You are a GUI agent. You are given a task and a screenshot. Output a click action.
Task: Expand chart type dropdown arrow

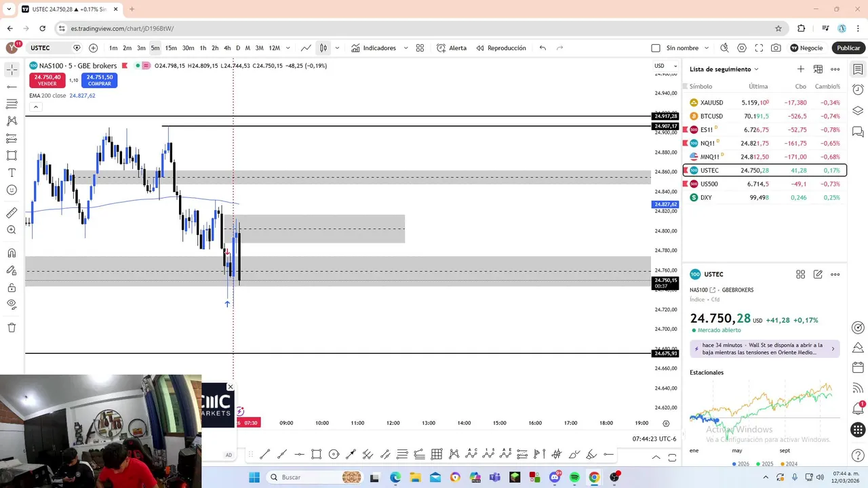tap(337, 48)
